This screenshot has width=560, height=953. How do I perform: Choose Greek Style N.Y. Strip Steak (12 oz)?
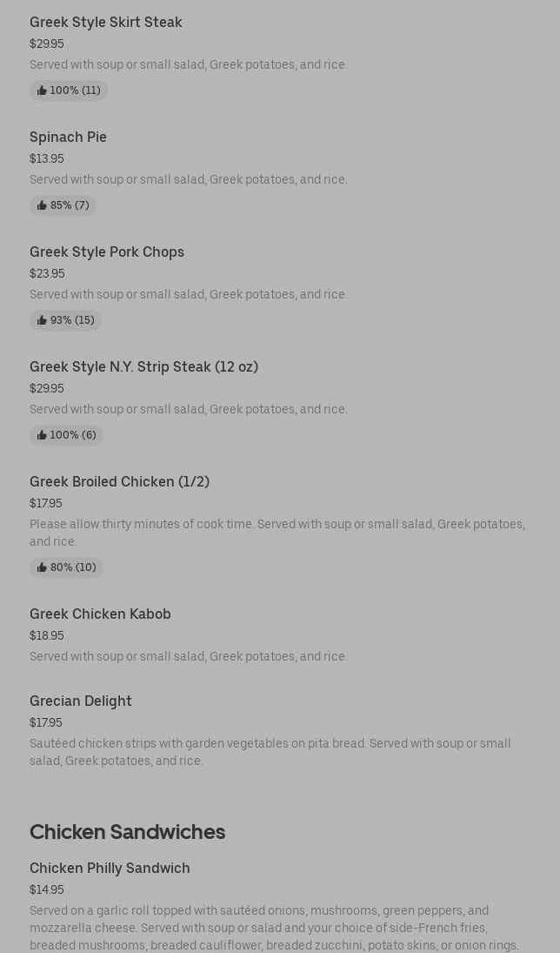[143, 366]
